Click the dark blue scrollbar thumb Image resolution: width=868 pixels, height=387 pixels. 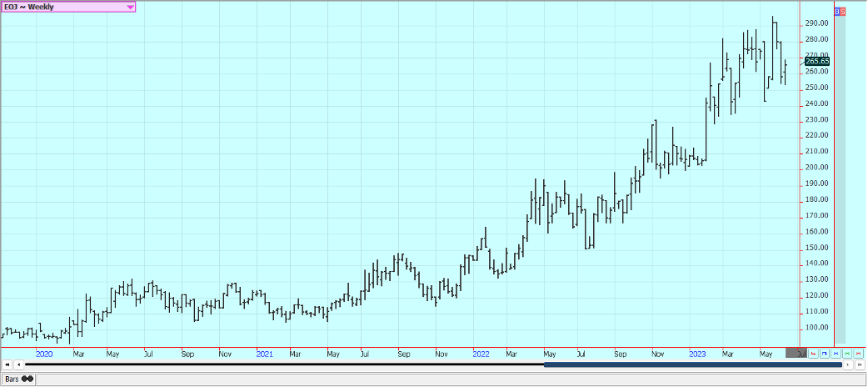tap(691, 364)
